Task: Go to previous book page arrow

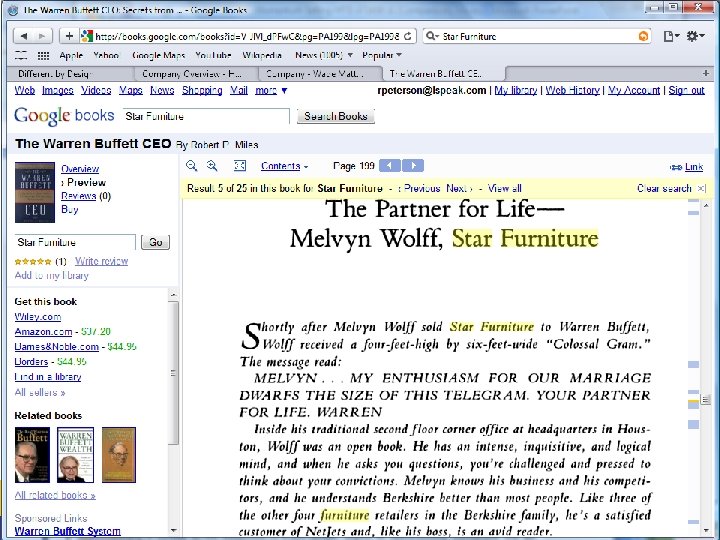Action: [390, 166]
